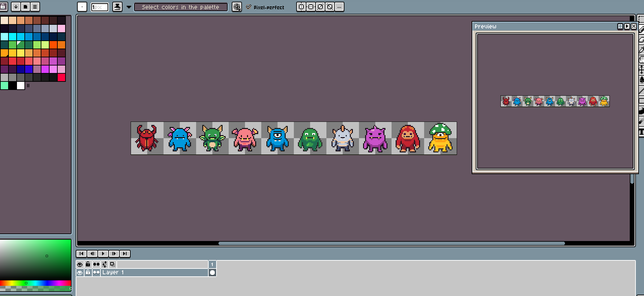Toggle lock for all layers in the timeline header

tap(88, 264)
